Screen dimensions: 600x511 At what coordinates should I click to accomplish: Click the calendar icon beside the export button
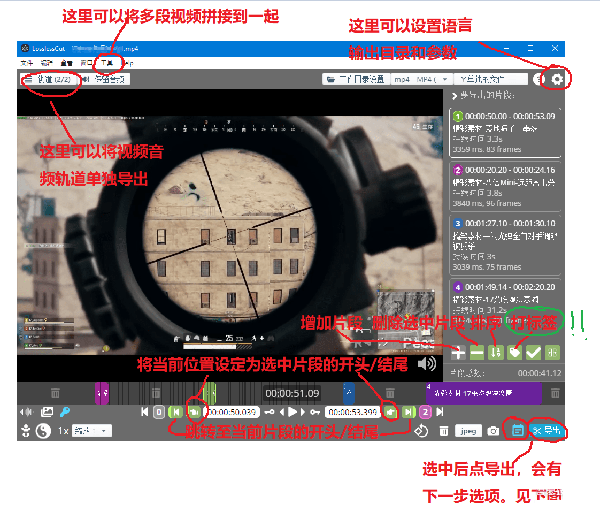517,431
